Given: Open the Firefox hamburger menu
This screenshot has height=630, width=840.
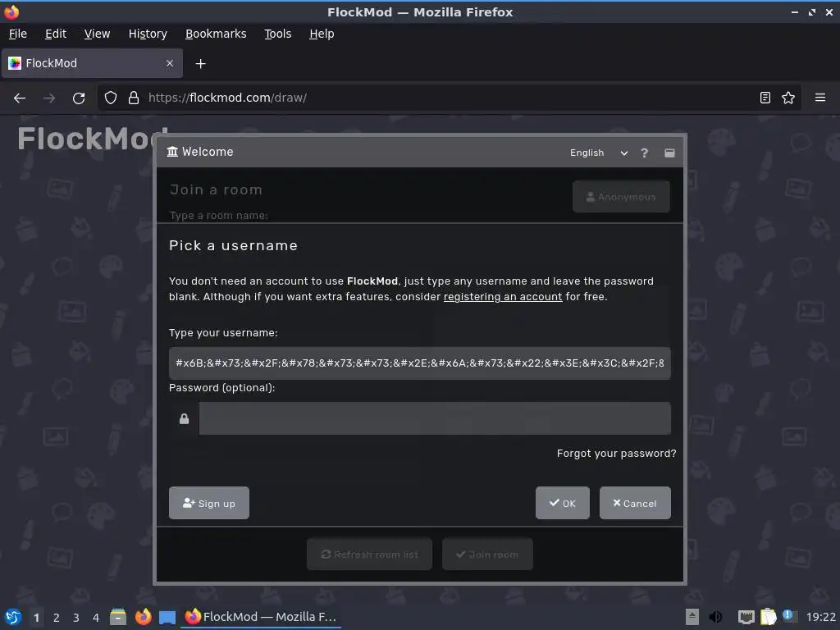Looking at the screenshot, I should click(x=820, y=98).
